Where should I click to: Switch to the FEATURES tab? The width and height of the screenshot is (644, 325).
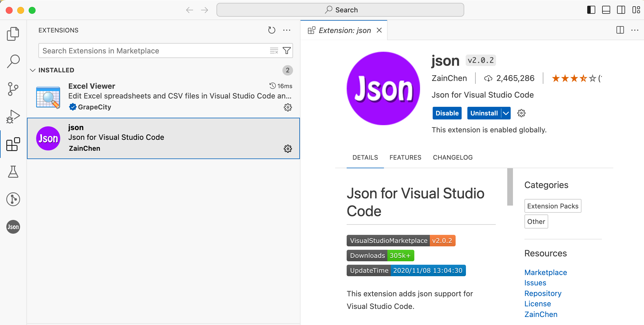coord(405,157)
